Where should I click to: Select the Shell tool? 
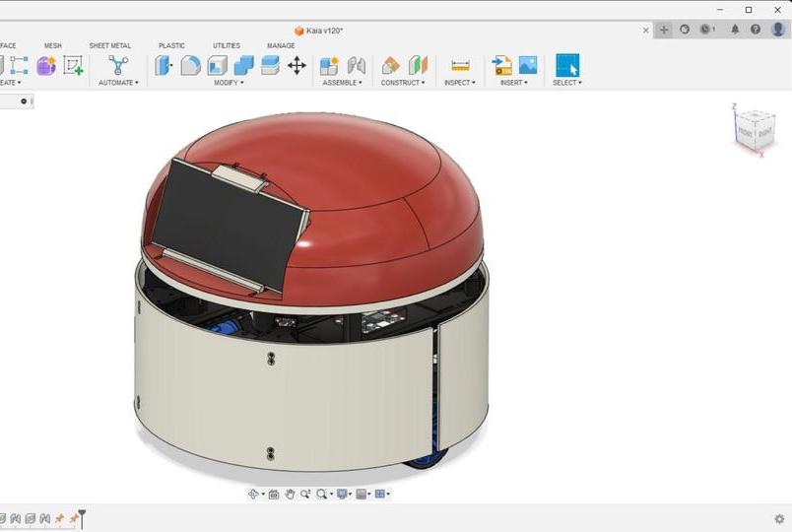click(217, 66)
